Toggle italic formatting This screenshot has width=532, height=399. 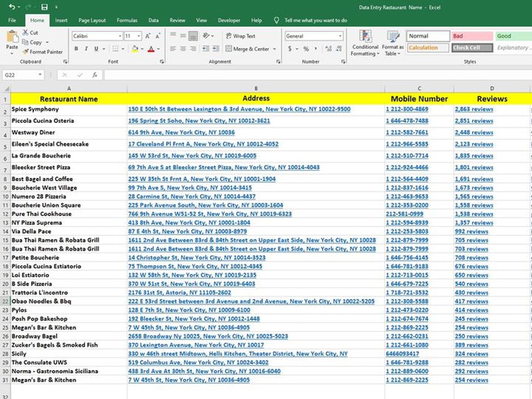(x=86, y=48)
